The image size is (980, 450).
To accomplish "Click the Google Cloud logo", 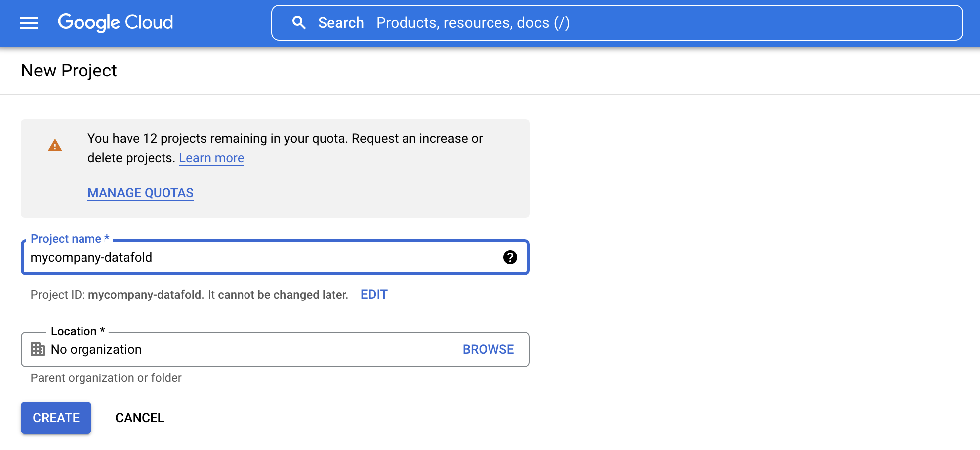I will pyautogui.click(x=115, y=22).
